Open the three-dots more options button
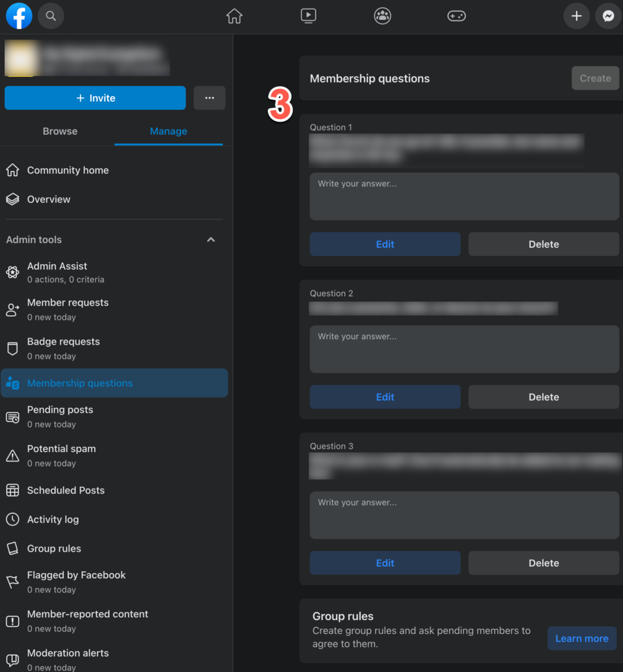Viewport: 623px width, 672px height. tap(209, 98)
